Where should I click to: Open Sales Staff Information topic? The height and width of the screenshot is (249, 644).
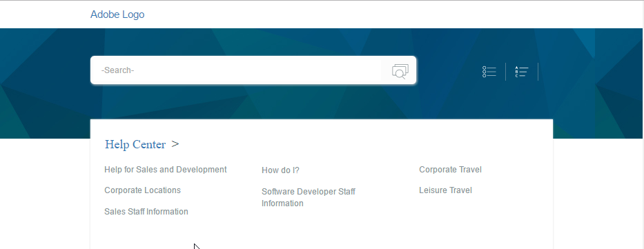coord(146,212)
